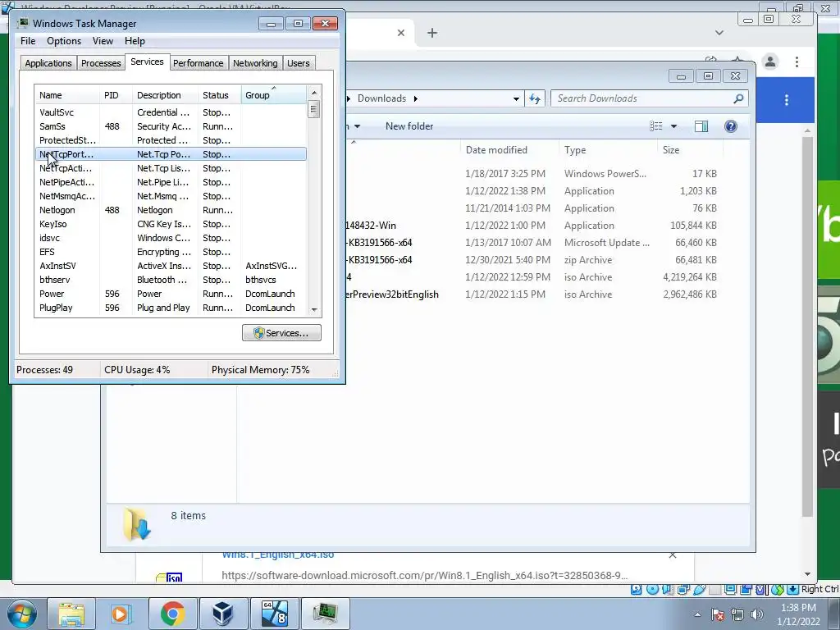Open the Explorer help question mark icon
The width and height of the screenshot is (840, 630).
click(x=731, y=126)
